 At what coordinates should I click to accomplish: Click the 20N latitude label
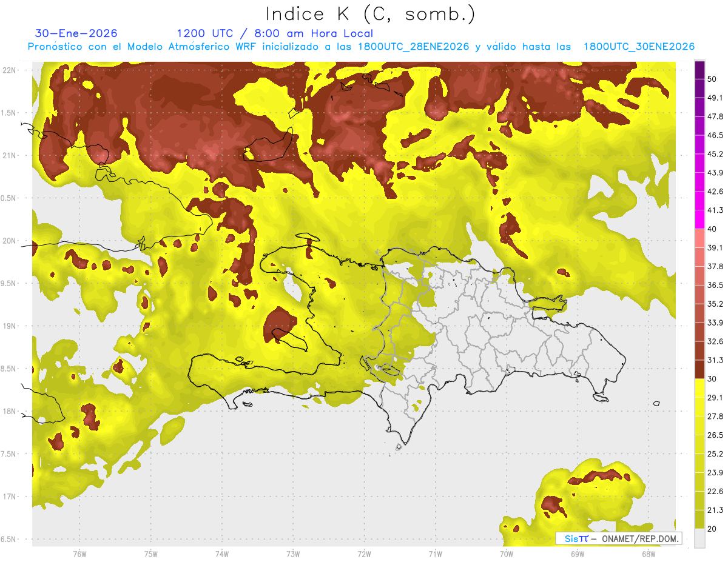point(9,241)
